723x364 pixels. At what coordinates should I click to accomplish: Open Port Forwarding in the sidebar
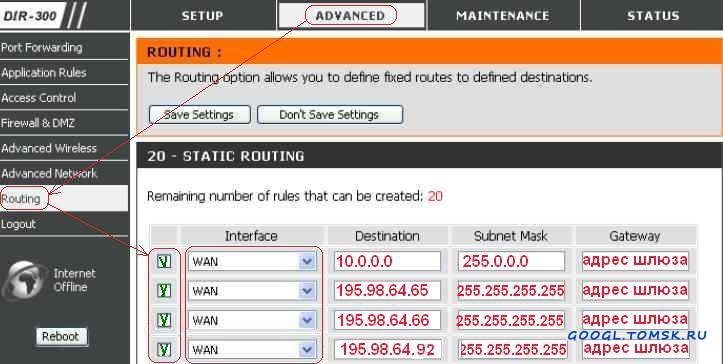[x=64, y=48]
